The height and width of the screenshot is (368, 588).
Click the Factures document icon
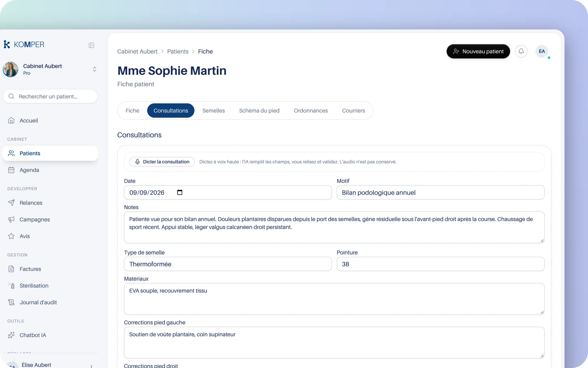point(11,269)
